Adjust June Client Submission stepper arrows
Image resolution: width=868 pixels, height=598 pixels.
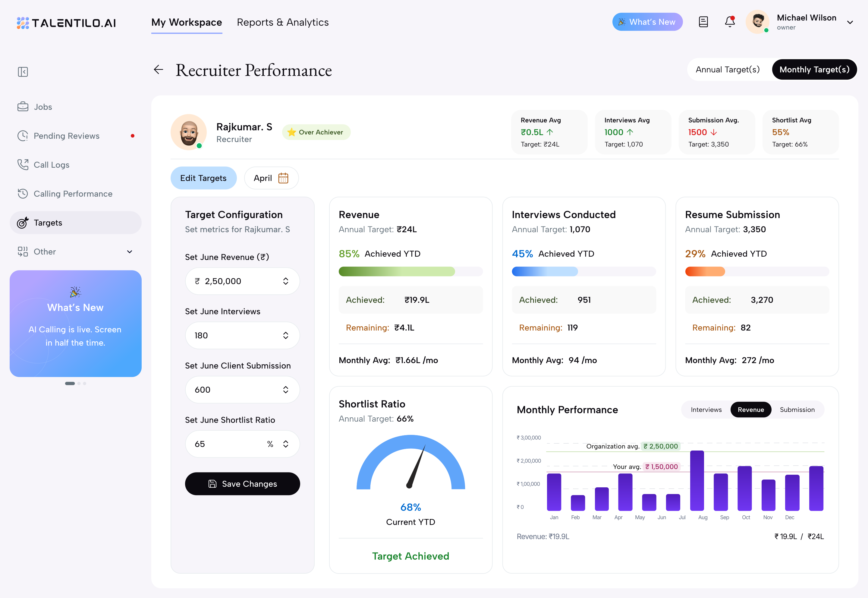click(x=286, y=390)
